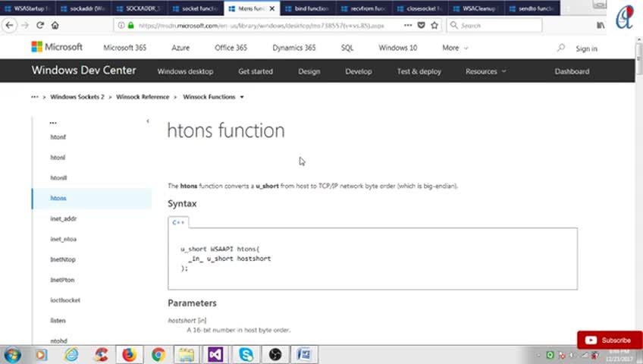Open OBS Studio from the taskbar
Image resolution: width=643 pixels, height=364 pixels.
[x=275, y=355]
